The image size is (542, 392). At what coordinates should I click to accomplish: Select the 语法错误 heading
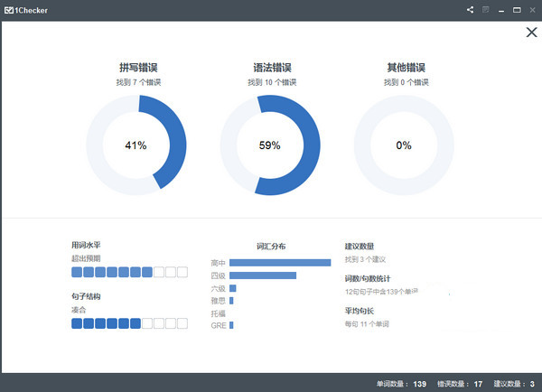tap(272, 68)
